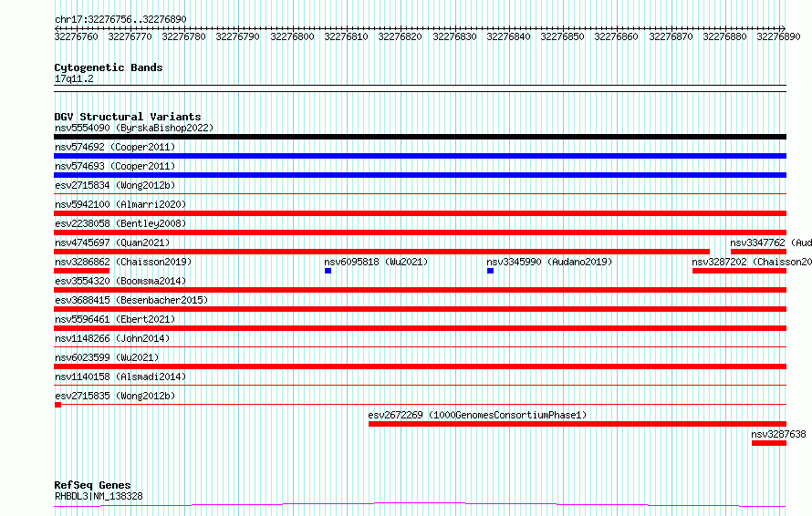Image resolution: width=812 pixels, height=516 pixels.
Task: Select the red nsv3287202 variant bar
Action: 740,271
